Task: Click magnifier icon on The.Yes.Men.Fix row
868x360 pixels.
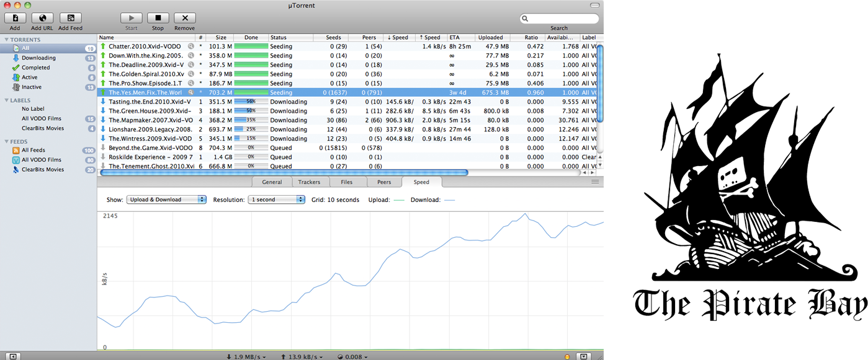Action: coord(190,92)
